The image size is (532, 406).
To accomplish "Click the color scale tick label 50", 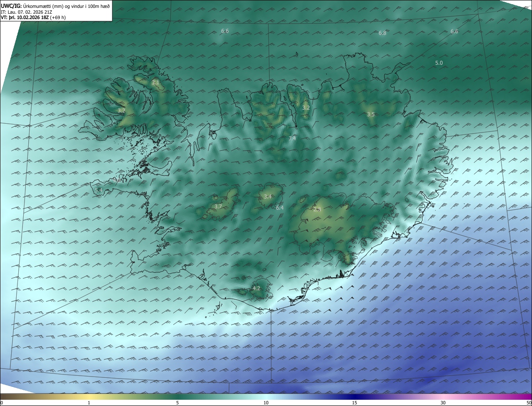I will click(x=529, y=403).
